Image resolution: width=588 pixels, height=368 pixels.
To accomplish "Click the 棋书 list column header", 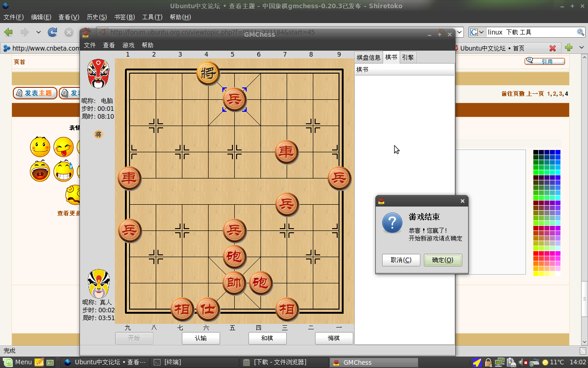I will (405, 69).
